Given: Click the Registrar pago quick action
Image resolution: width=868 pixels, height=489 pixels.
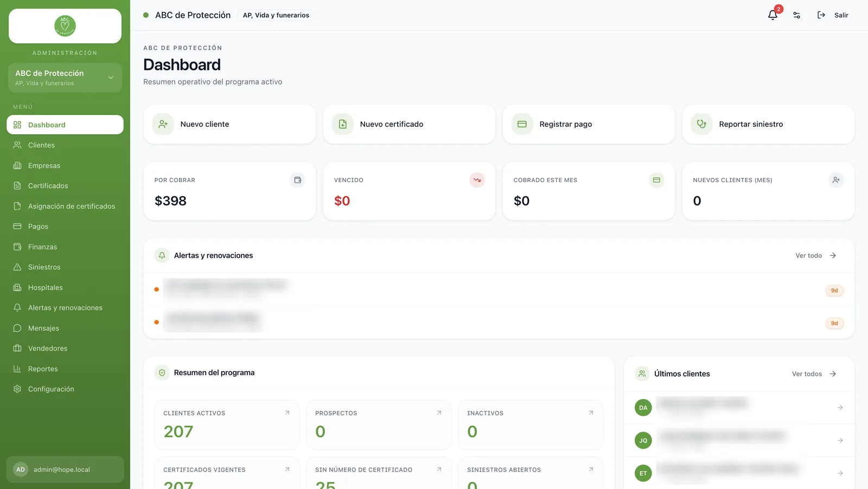Looking at the screenshot, I should 589,124.
